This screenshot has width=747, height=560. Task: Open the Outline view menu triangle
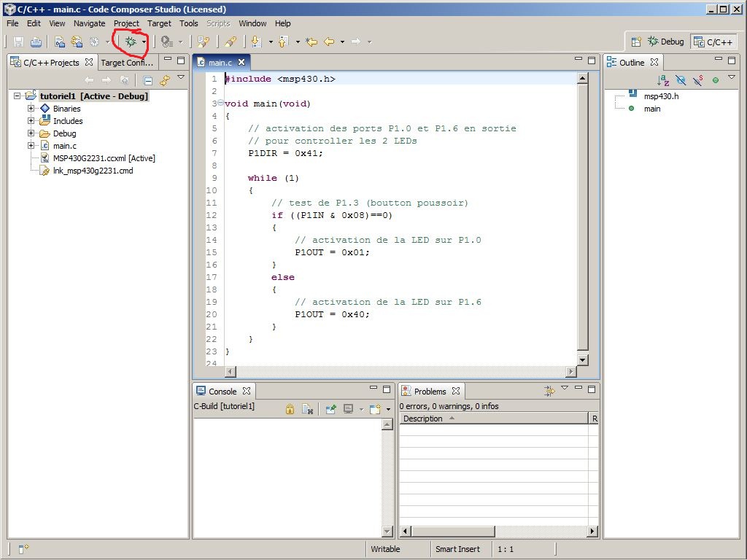click(732, 77)
